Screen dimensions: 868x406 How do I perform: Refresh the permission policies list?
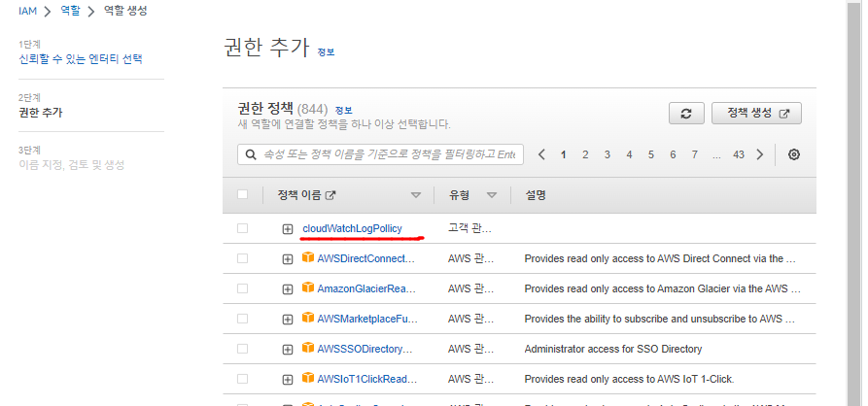click(x=686, y=114)
